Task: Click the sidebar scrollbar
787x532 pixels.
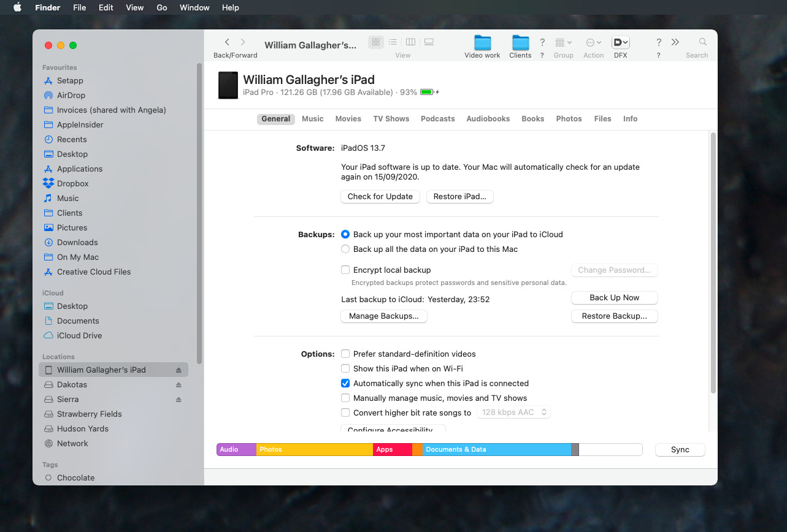Action: click(199, 213)
